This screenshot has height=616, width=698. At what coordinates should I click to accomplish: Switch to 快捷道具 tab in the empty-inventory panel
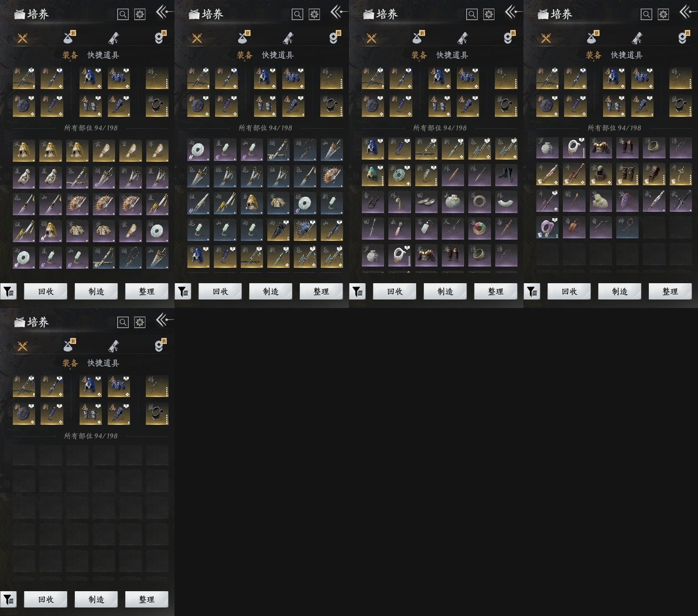coord(103,363)
